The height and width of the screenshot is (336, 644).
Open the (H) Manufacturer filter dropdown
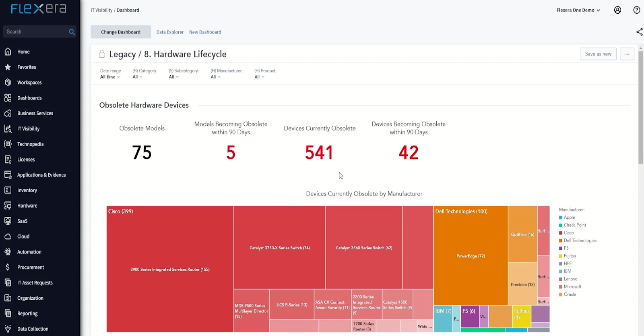click(x=215, y=77)
